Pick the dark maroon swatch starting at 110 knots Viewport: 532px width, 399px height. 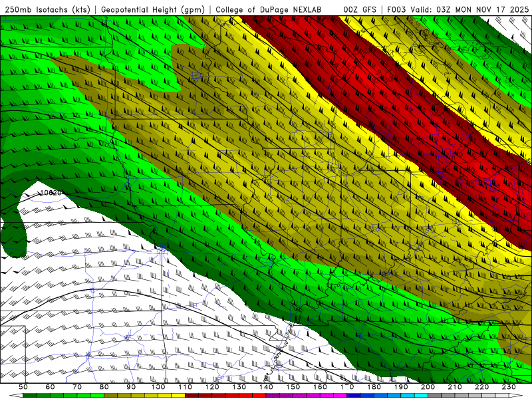(x=192, y=395)
